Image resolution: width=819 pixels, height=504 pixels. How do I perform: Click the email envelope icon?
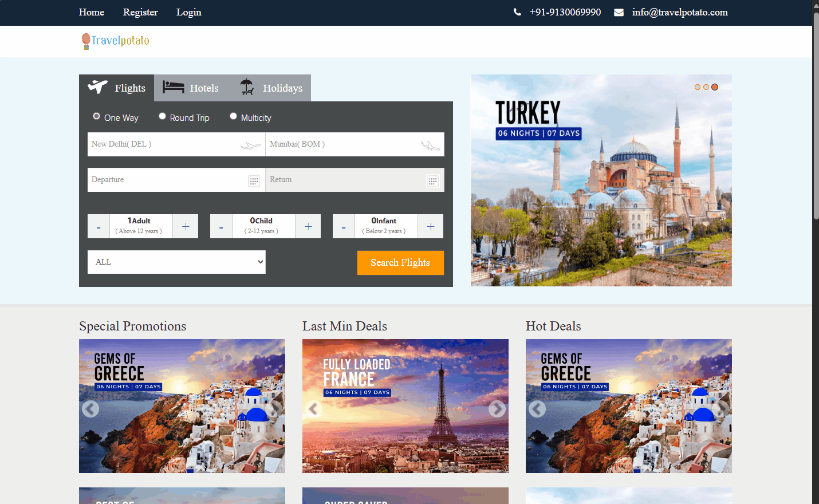point(619,13)
